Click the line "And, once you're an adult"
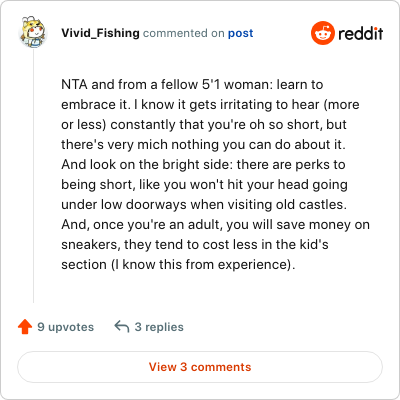Screen dimensions: 400x400 coord(216,225)
